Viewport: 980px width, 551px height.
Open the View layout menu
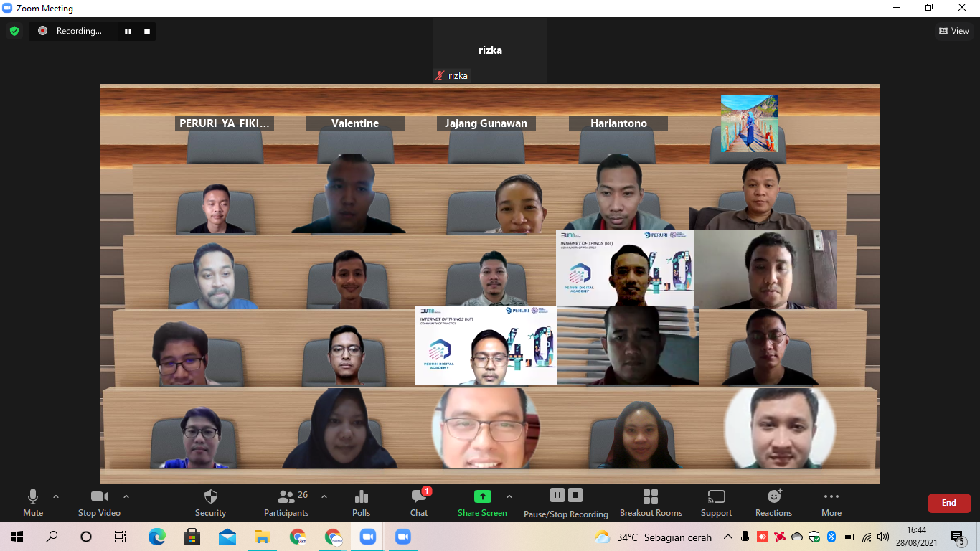pos(954,31)
